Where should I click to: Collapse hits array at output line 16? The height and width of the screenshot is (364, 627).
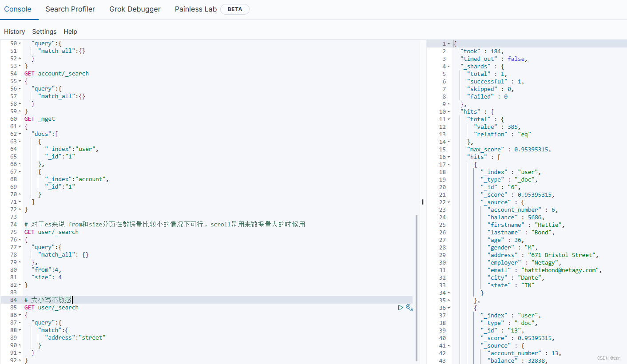(449, 157)
